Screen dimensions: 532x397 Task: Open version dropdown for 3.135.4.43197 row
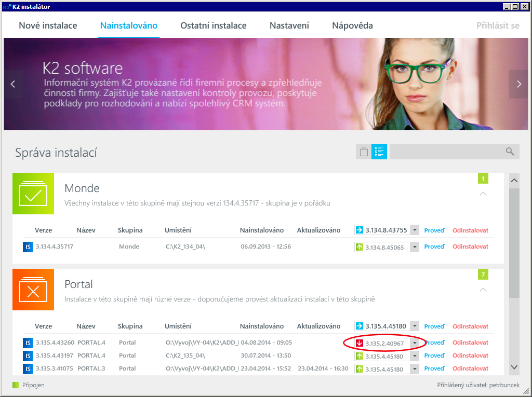point(415,356)
